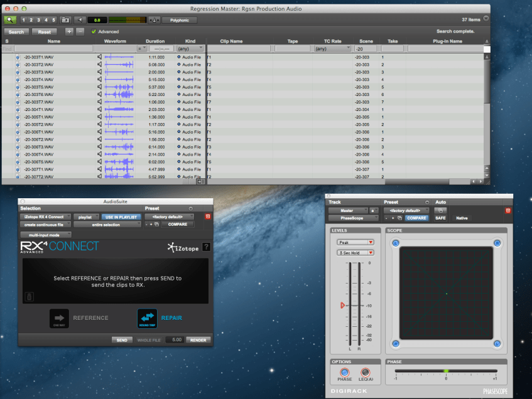Viewport: 532px width, 399px height.
Task: Click the red level meter marker at -10
Action: click(x=342, y=305)
